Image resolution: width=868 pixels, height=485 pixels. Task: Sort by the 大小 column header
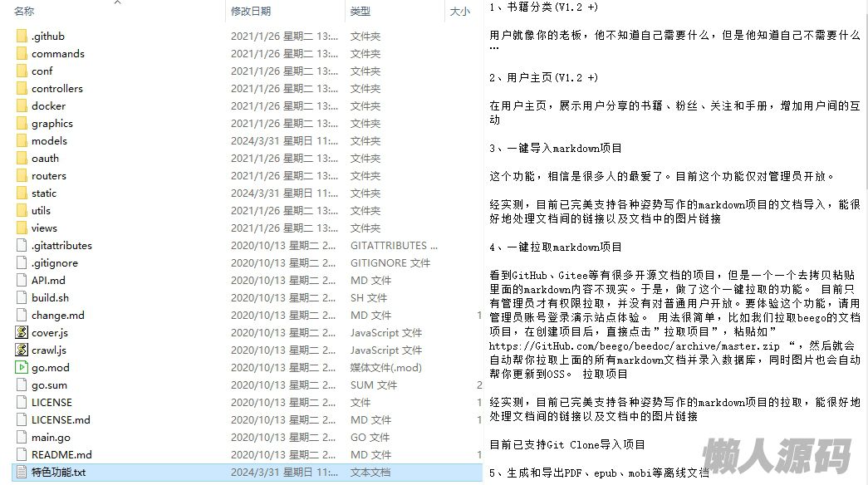[x=460, y=11]
